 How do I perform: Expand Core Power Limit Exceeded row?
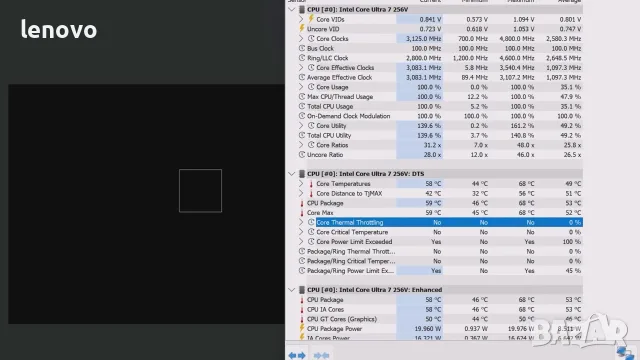click(301, 242)
